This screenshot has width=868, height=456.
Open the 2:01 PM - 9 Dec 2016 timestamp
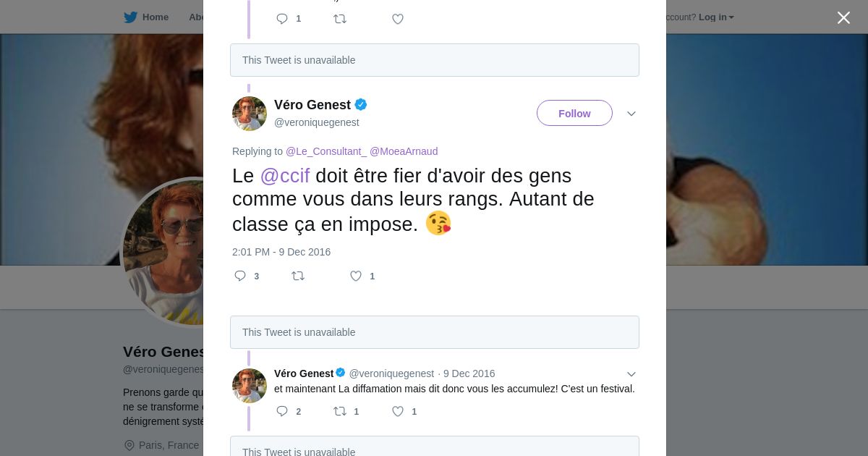coord(281,252)
